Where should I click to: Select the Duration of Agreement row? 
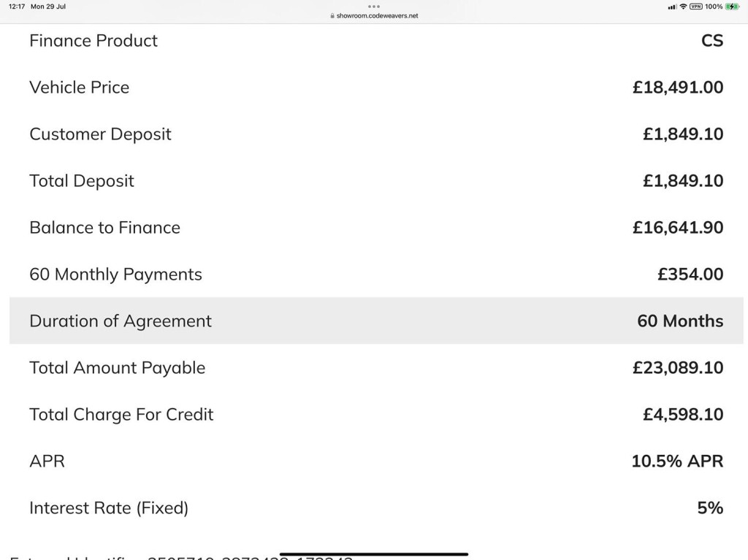376,321
